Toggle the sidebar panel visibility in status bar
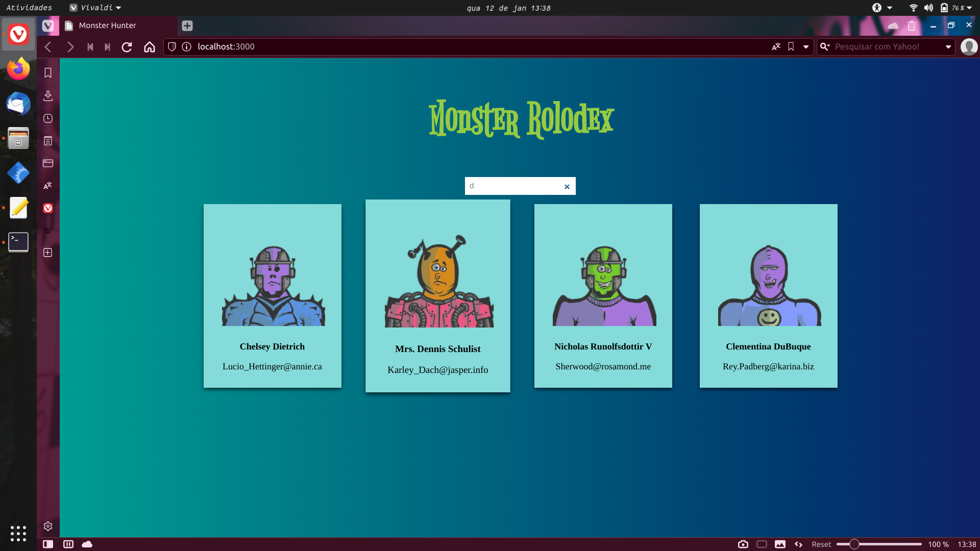 pos(47,544)
